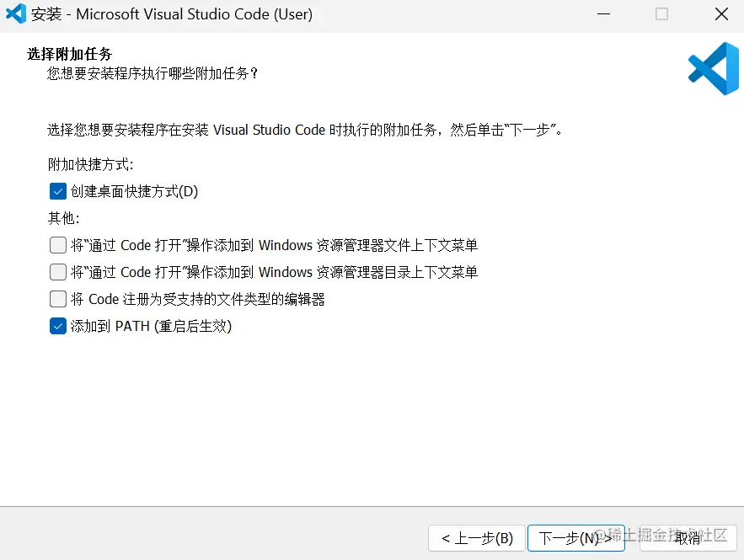Enable the Windows 资源管理器目录上下文菜单 option
Viewport: 744px width, 560px height.
[58, 272]
